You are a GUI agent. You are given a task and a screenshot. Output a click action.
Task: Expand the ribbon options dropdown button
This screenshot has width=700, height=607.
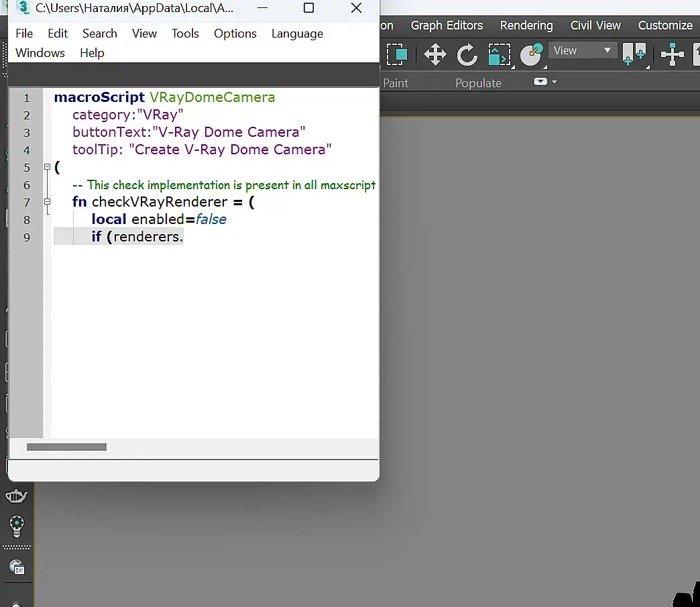544,82
